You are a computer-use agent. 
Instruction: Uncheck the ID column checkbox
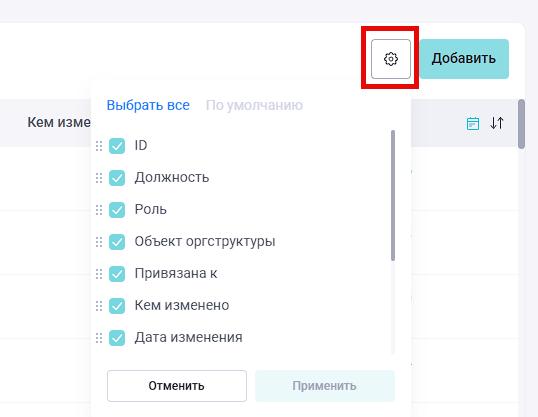click(x=117, y=146)
